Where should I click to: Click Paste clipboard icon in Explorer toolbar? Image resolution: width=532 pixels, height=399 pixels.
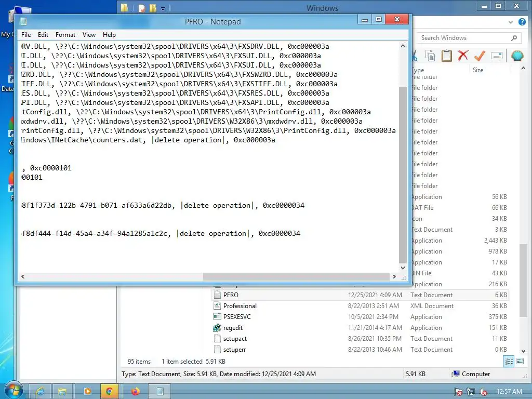[x=446, y=56]
